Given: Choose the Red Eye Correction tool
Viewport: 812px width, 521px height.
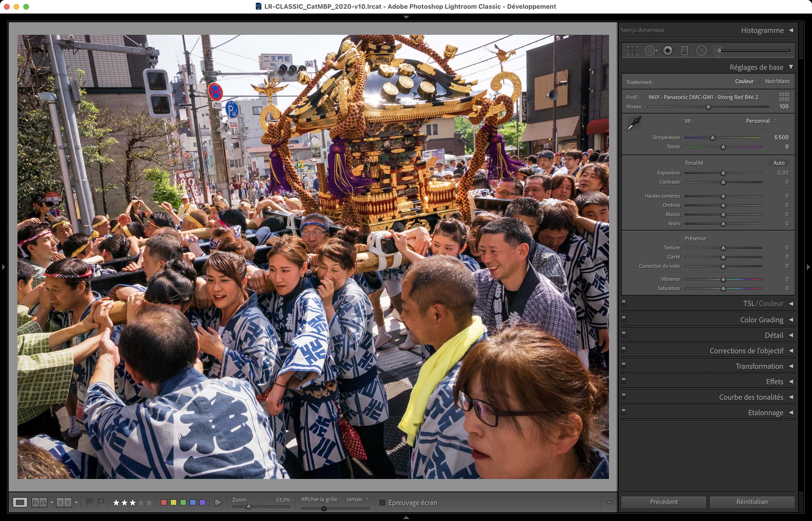Looking at the screenshot, I should [667, 51].
